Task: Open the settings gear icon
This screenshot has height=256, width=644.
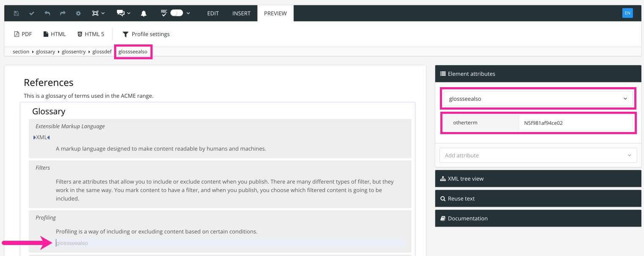Action: coord(78,13)
